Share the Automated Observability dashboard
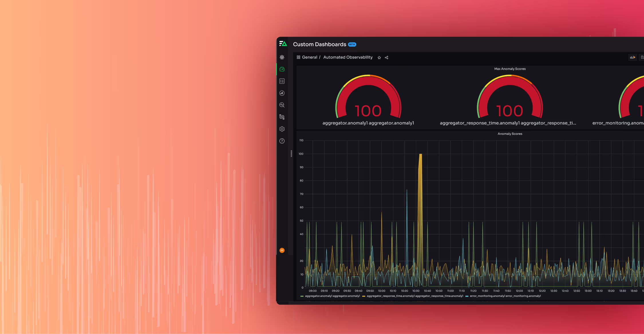Viewport: 644px width, 334px height. click(386, 57)
